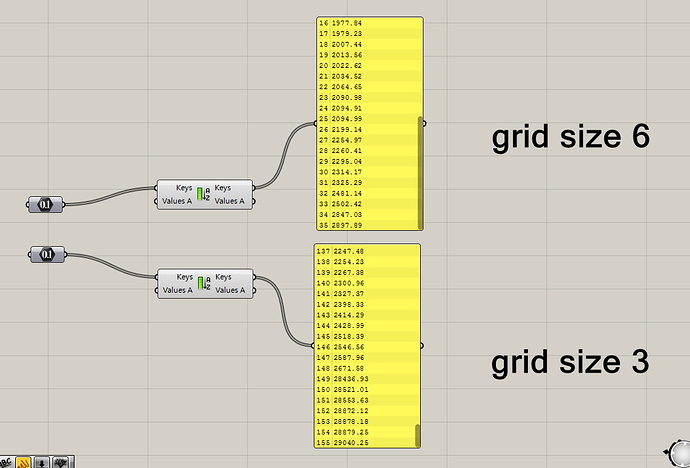Click the upper panel's vertical scrollbar thumb

coord(420,172)
